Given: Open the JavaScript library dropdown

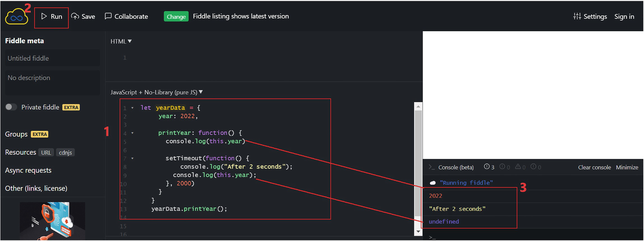Looking at the screenshot, I should [x=157, y=92].
